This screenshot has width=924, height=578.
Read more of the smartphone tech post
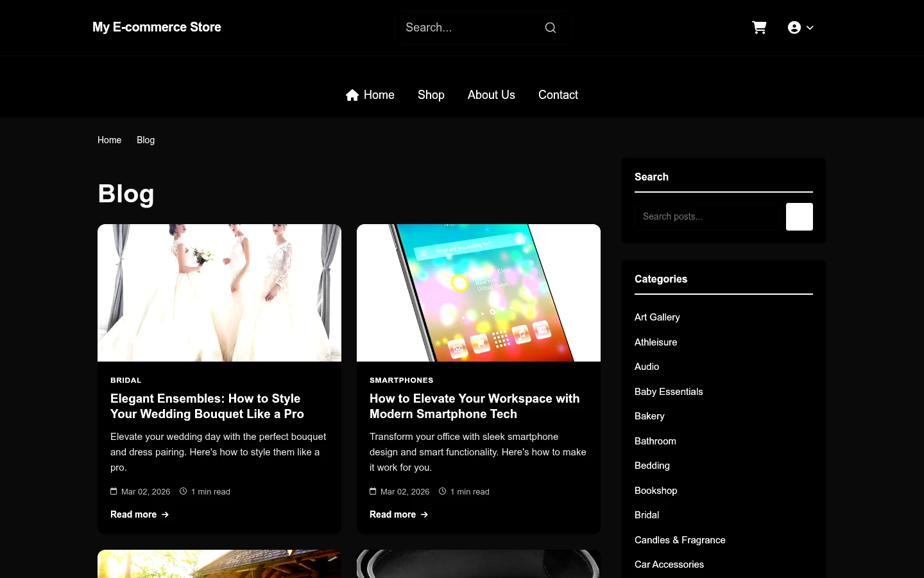click(399, 514)
